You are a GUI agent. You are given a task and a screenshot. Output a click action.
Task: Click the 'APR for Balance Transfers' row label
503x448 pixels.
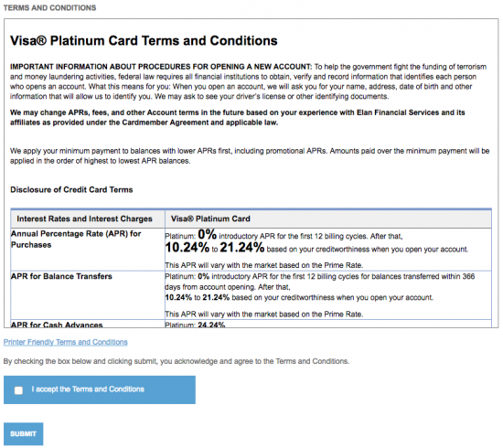tap(61, 276)
